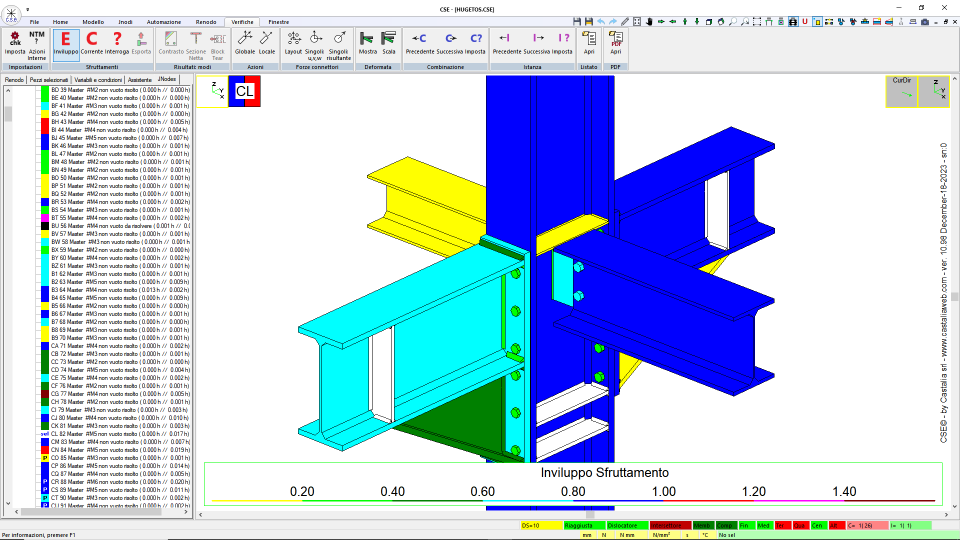Click Imposta combination C? icon
The width and height of the screenshot is (960, 540).
[475, 43]
